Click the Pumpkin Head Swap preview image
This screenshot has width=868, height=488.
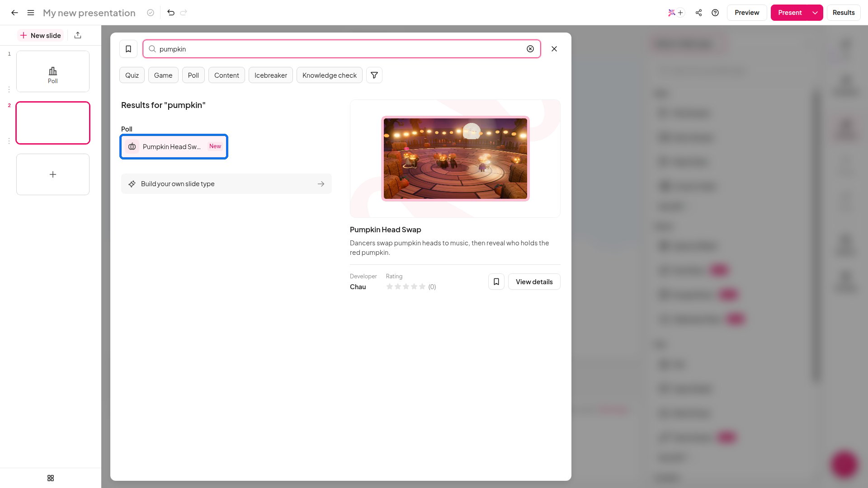click(455, 159)
